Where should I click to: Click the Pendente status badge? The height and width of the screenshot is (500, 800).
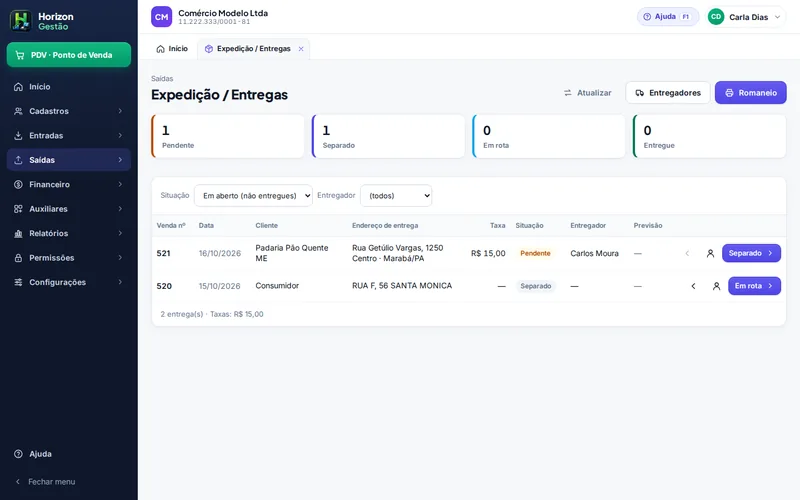[x=535, y=254]
